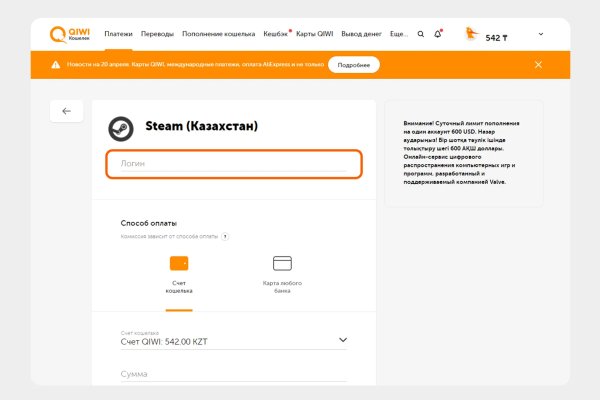Click the Подробнее button

point(354,65)
